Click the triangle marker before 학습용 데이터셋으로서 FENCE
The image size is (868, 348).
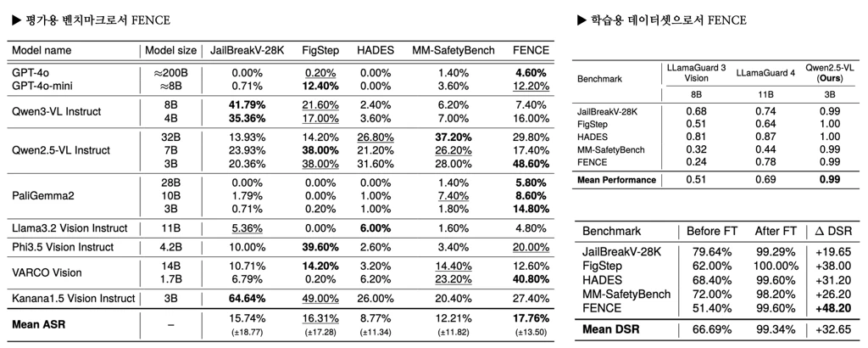point(581,20)
